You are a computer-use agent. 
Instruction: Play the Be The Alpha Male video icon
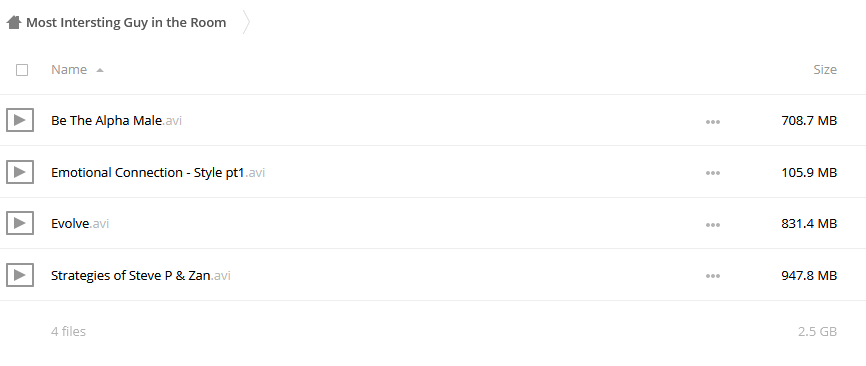tap(20, 120)
